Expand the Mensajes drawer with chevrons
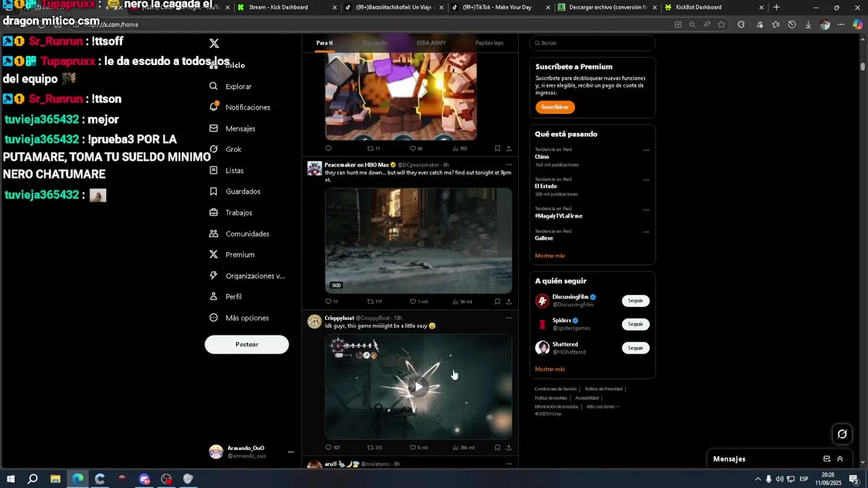Viewport: 868px width, 488px height. 840,459
